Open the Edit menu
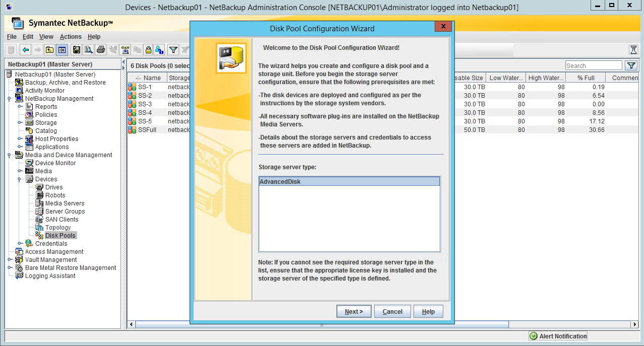This screenshot has width=644, height=346. (28, 36)
